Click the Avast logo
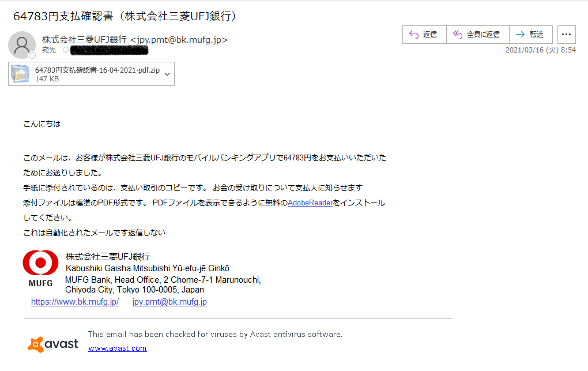The width and height of the screenshot is (588, 371). click(x=53, y=344)
